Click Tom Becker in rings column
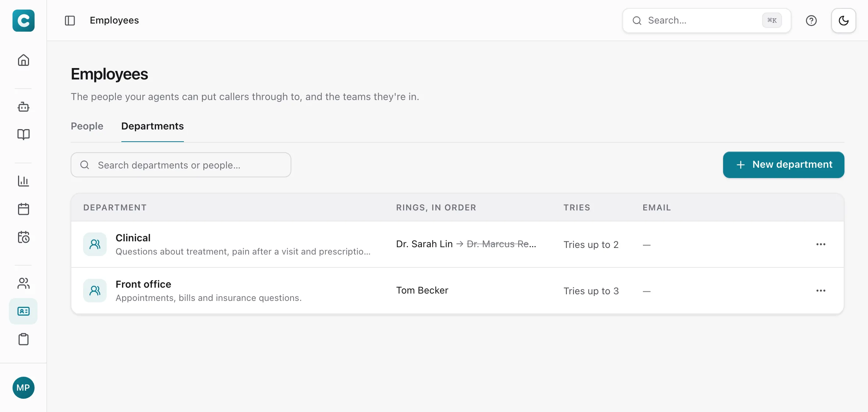This screenshot has height=412, width=868. point(422,290)
